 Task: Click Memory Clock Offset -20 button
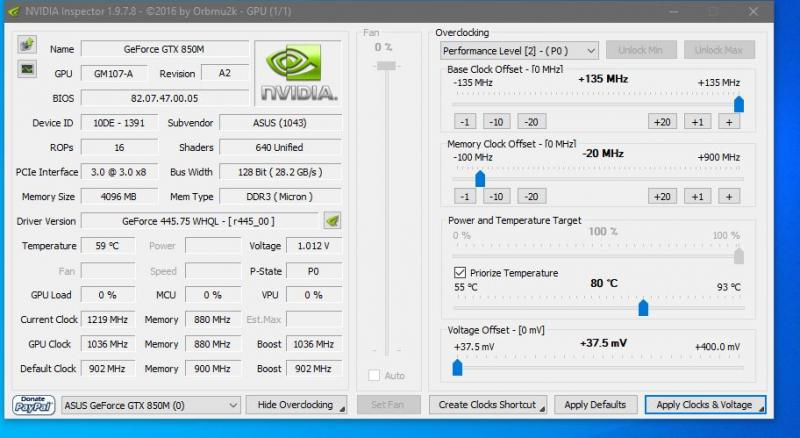click(532, 197)
